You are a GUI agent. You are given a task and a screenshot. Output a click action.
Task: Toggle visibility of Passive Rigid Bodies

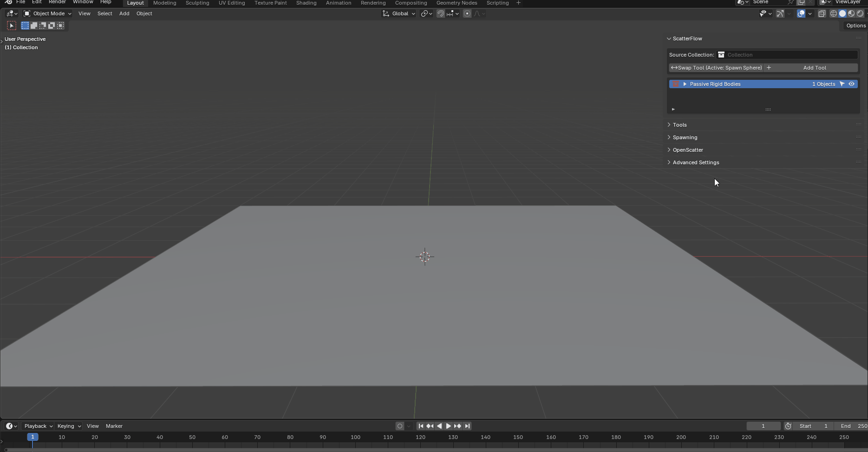851,84
